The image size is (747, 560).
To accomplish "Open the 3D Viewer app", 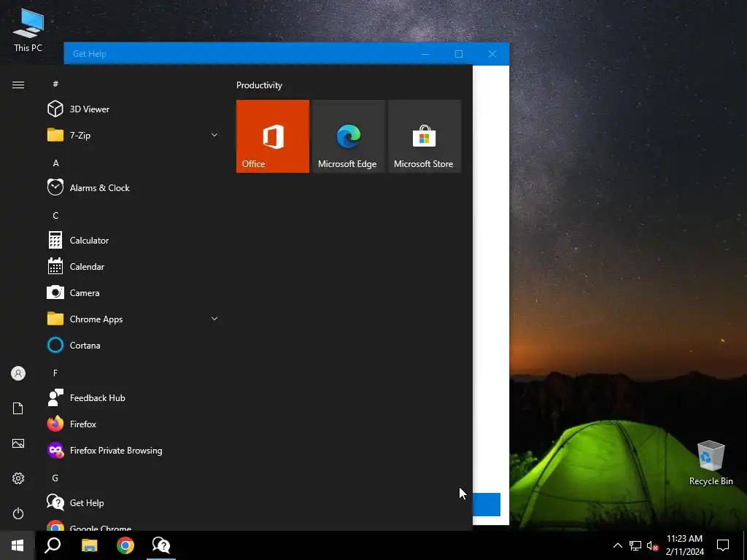I will click(133, 109).
